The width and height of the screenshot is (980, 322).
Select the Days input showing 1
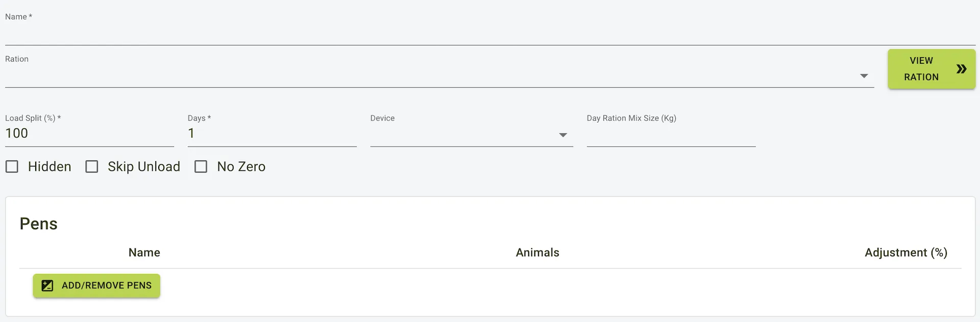(272, 134)
